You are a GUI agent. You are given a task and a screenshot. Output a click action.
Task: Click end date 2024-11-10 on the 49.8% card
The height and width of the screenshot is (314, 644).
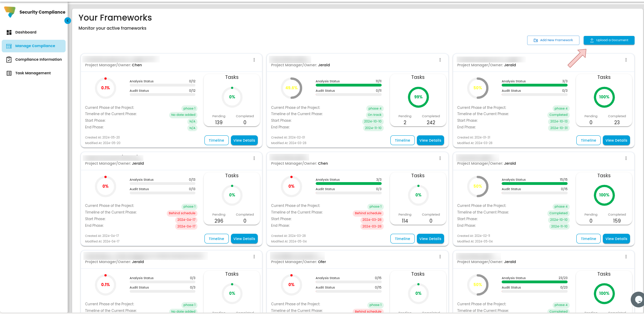click(x=373, y=128)
